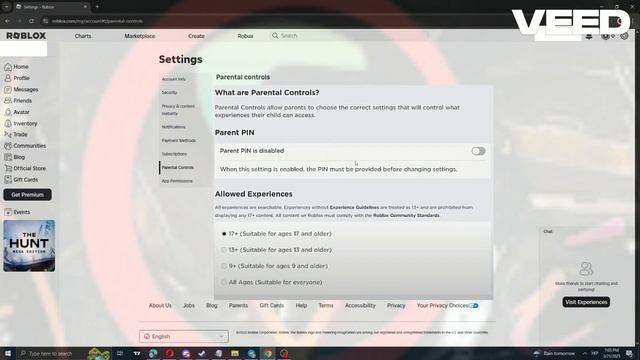Open the Windows Start menu
The image size is (640, 360).
point(7,353)
